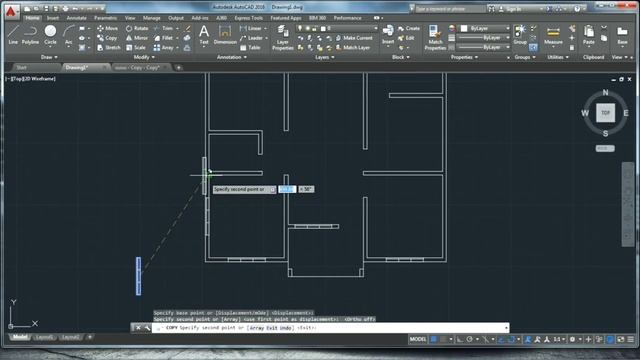Expand the Layers panel
640x360 pixels.
pos(324,57)
